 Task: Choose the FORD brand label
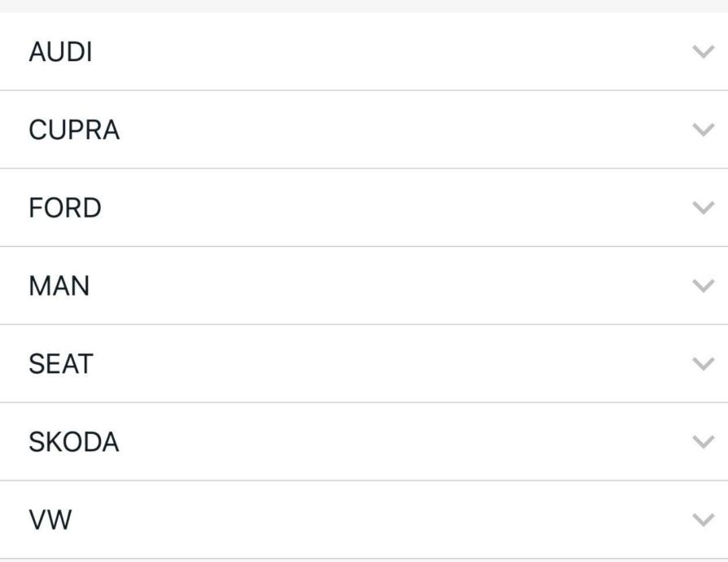click(x=65, y=208)
